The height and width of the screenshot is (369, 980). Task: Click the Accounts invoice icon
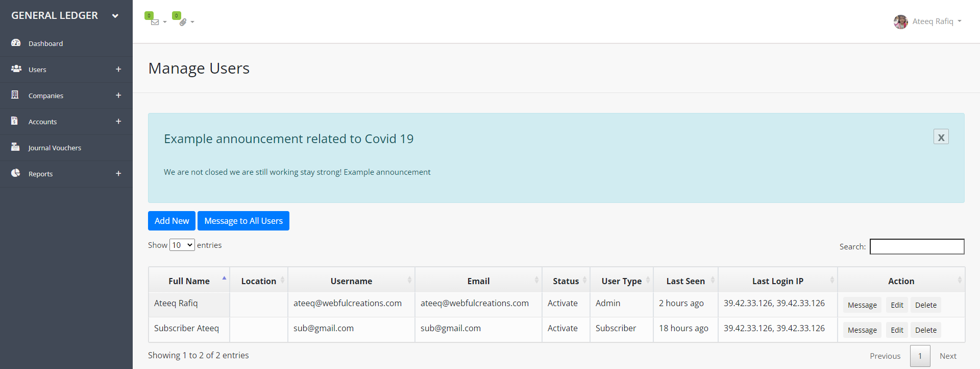(15, 121)
